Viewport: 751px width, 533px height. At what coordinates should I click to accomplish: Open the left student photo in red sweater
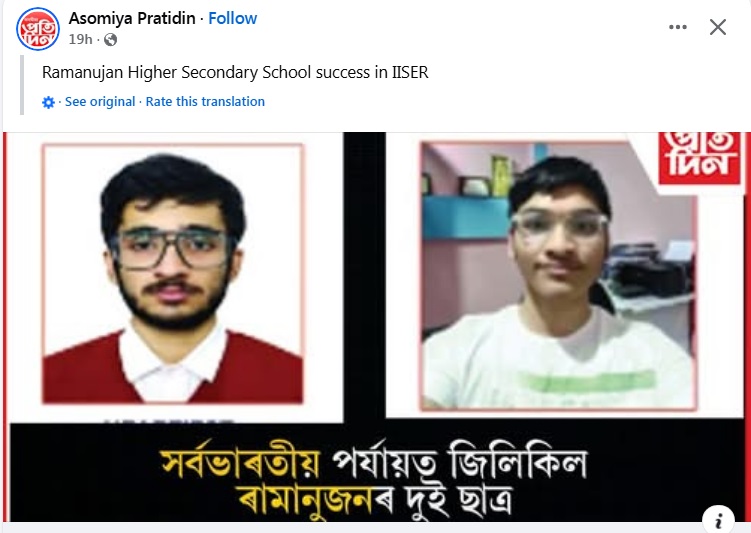pos(173,274)
